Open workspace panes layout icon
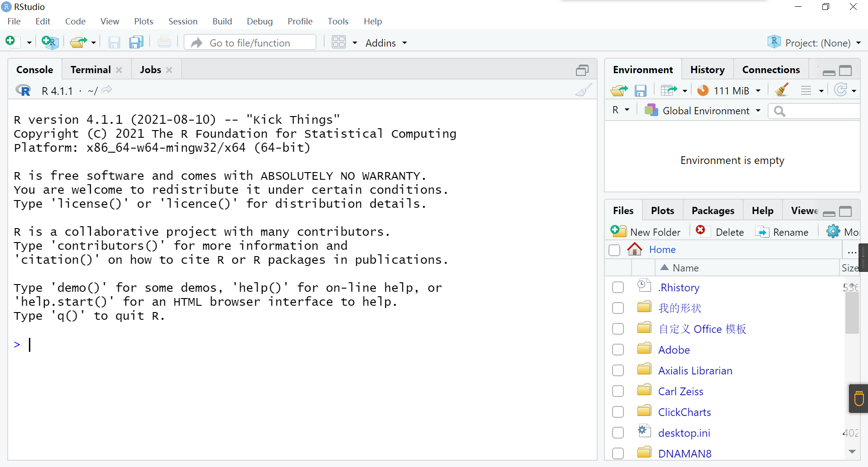The image size is (868, 467). tap(339, 42)
